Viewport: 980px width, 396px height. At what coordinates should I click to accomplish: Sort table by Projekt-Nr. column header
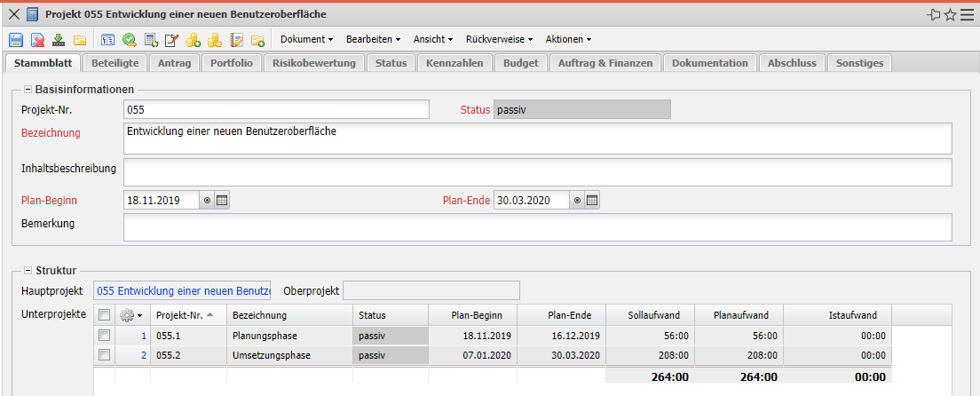188,314
